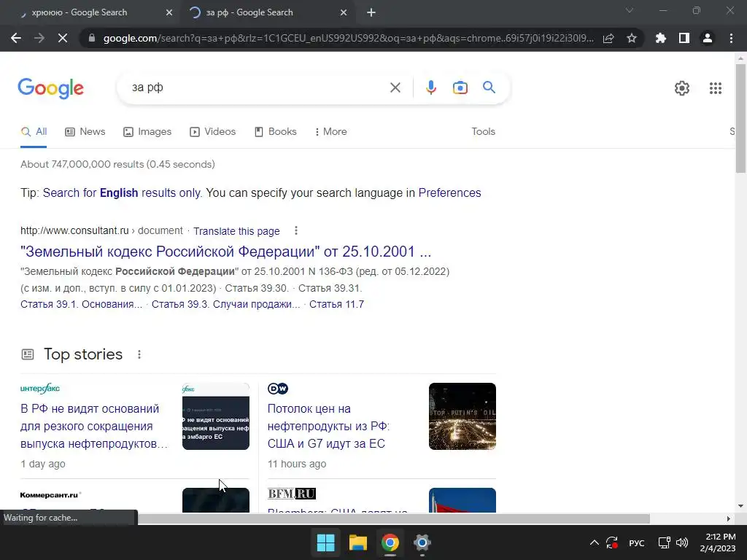Open 'Статья 39.1. Основания...' sitelink
This screenshot has height=560, width=747.
tap(82, 304)
